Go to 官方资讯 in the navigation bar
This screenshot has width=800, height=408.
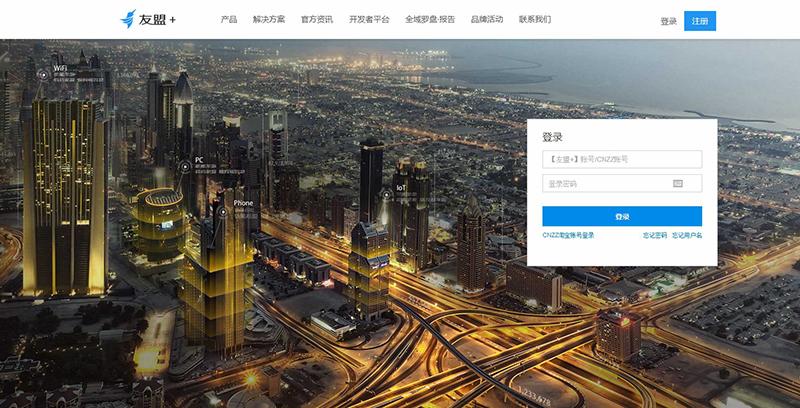tap(317, 20)
